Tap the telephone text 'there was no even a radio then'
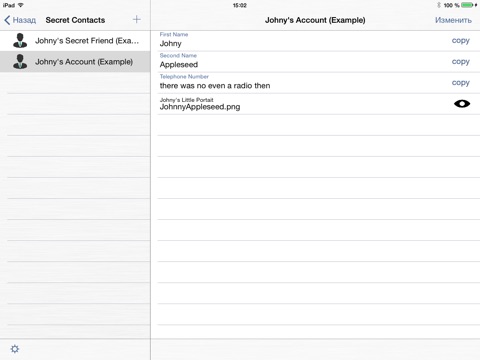Screen dimensions: 480x360 click(215, 86)
